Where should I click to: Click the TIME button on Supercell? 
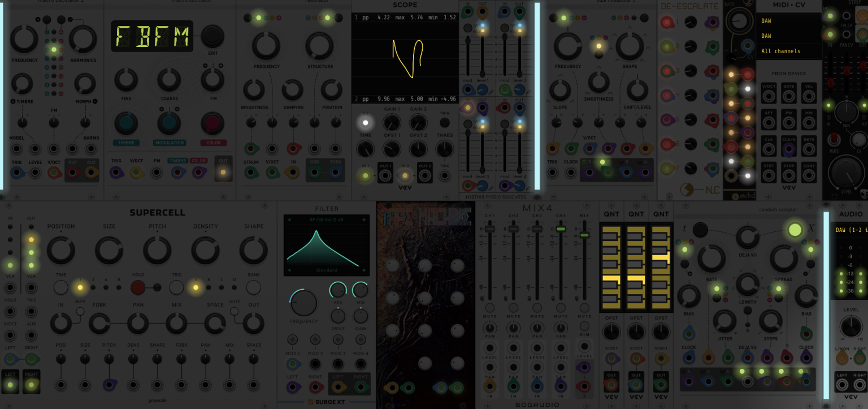pos(61,287)
